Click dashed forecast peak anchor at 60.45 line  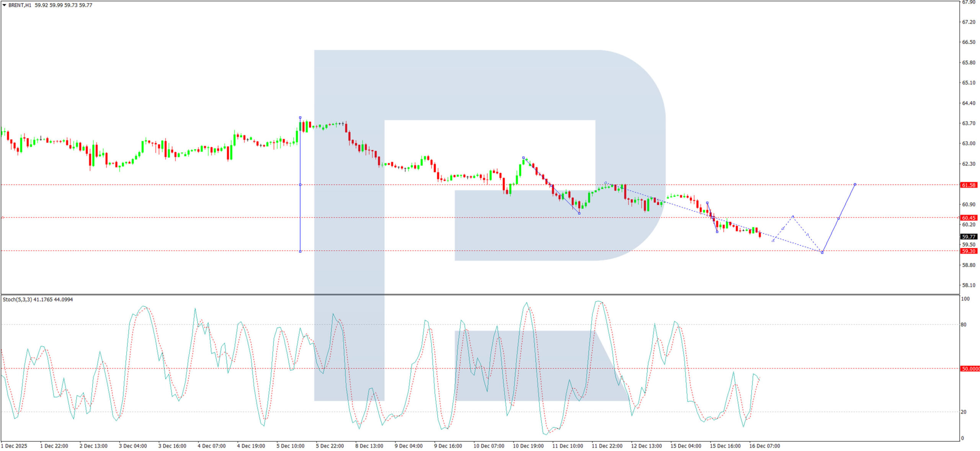tap(793, 217)
